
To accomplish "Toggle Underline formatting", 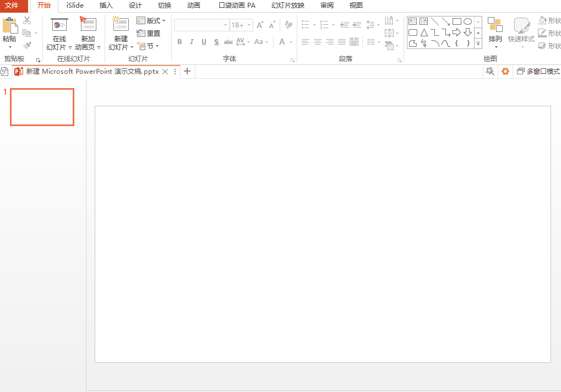I will coord(204,42).
